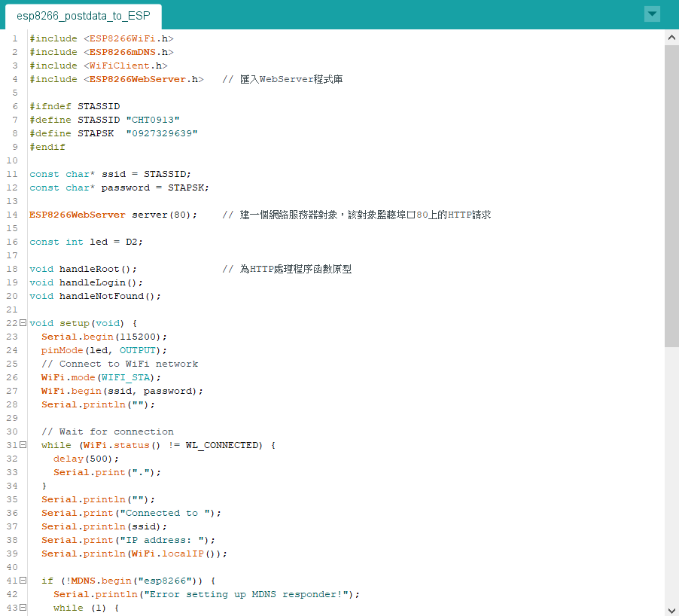This screenshot has height=616, width=679.
Task: Click the vertical scrollbar thumb
Action: click(671, 196)
